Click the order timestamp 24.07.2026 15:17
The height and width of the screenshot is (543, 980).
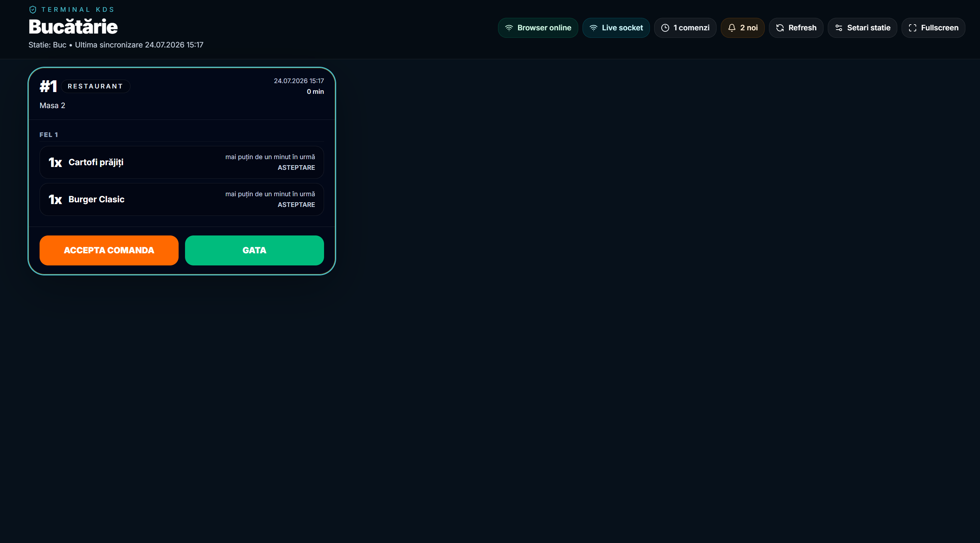299,81
